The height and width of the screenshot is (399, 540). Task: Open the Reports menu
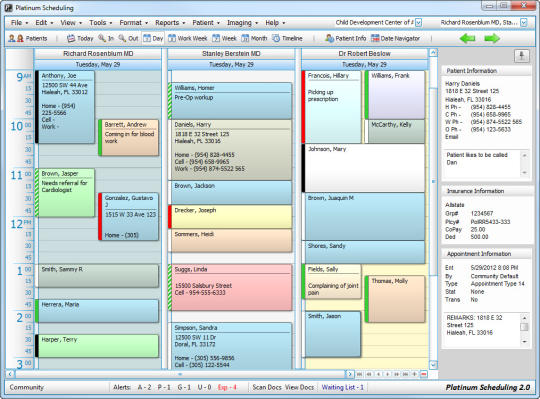(x=170, y=23)
